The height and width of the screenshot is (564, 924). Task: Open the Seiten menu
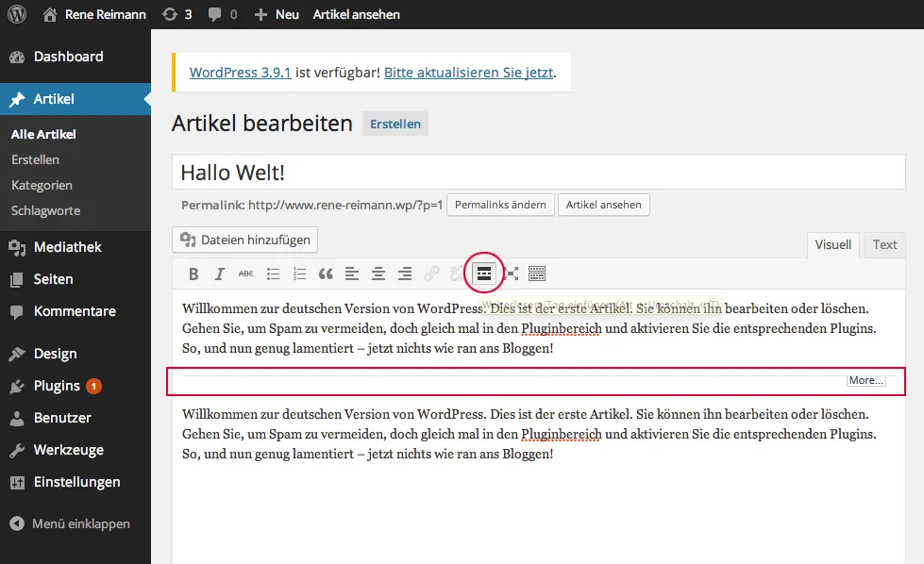point(76,279)
